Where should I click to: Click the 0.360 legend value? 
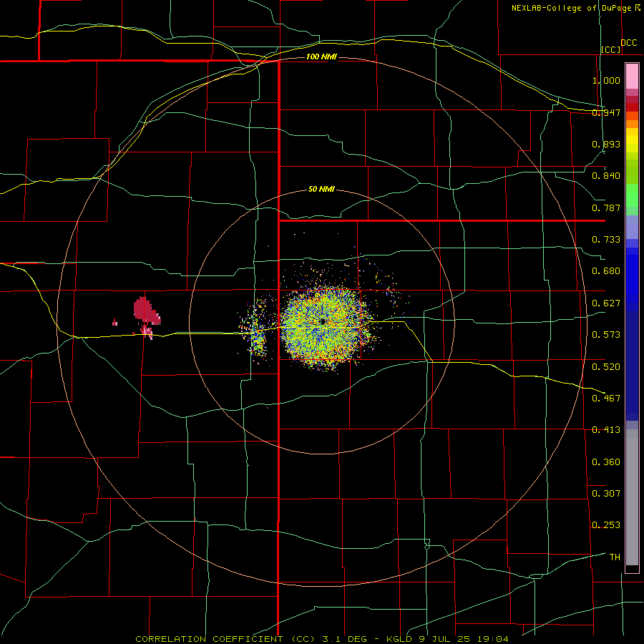pos(606,462)
